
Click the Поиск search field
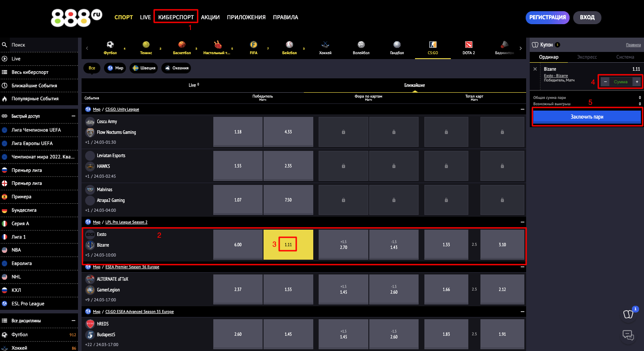pos(43,45)
